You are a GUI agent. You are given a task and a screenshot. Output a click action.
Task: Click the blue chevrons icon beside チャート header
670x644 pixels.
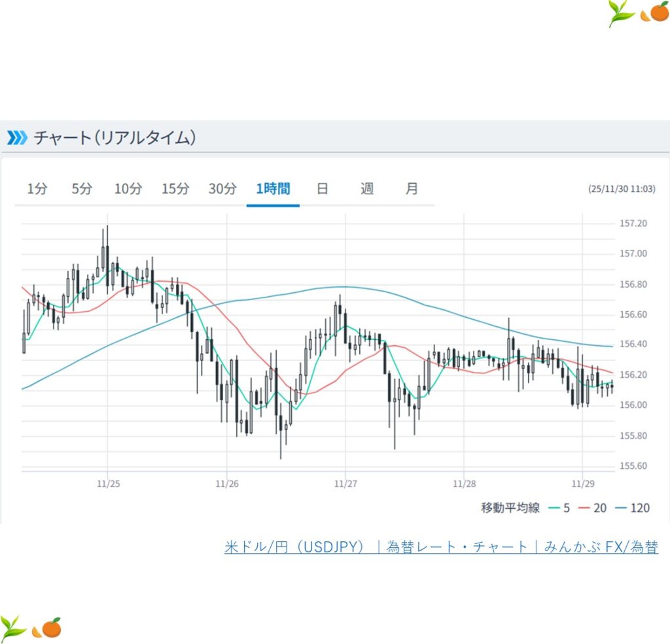(x=17, y=137)
